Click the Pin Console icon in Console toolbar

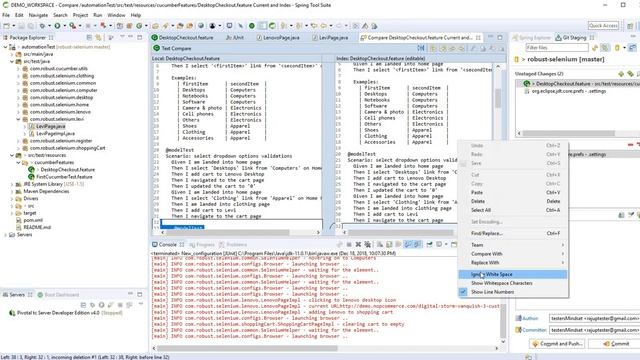(429, 244)
